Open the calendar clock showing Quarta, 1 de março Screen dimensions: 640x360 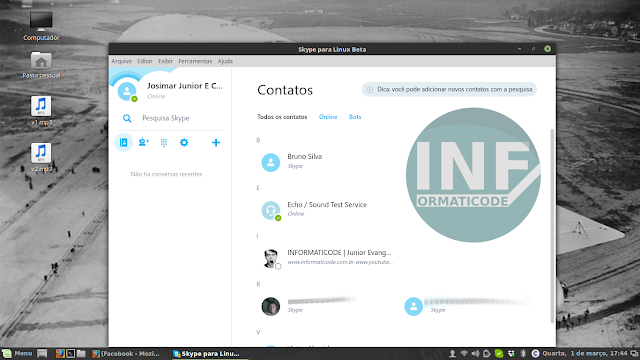[x=584, y=353]
